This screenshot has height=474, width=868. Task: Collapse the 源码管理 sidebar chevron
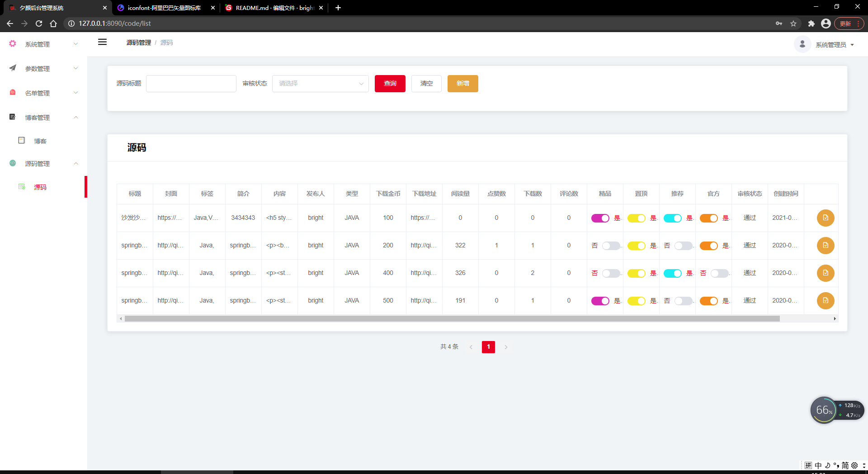coord(76,163)
